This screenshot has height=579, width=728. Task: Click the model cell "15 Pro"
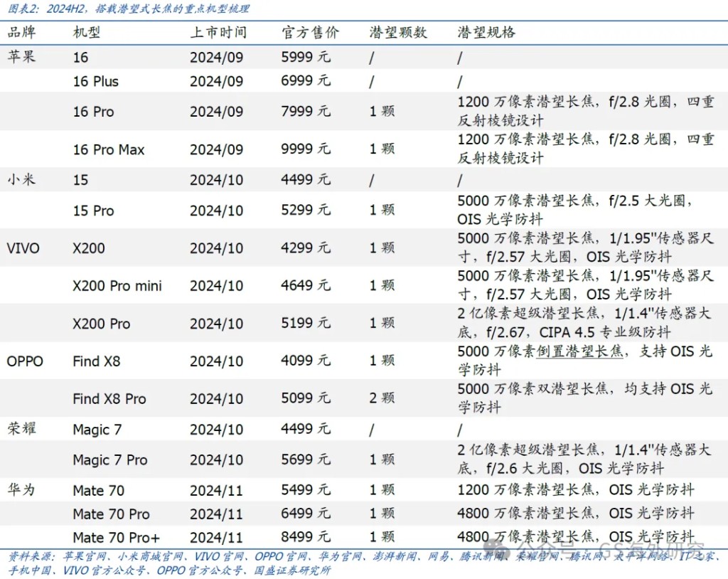[93, 211]
